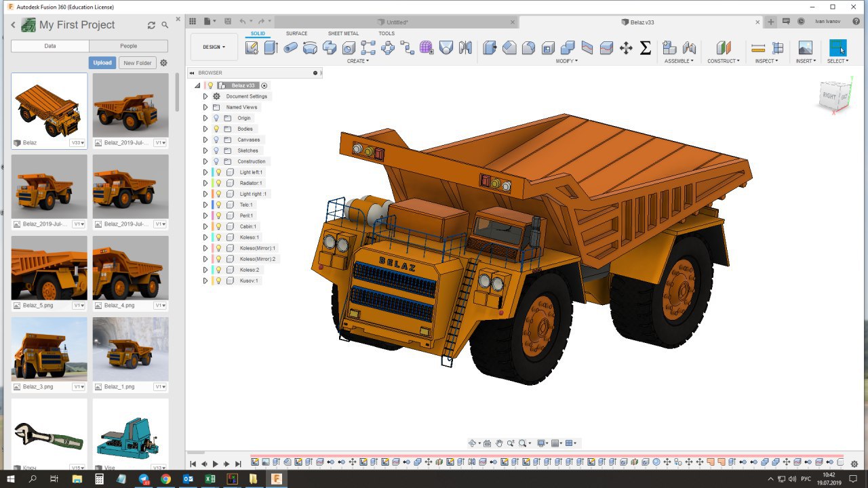The width and height of the screenshot is (868, 488).
Task: Toggle Origin folder visibility
Action: (x=216, y=118)
